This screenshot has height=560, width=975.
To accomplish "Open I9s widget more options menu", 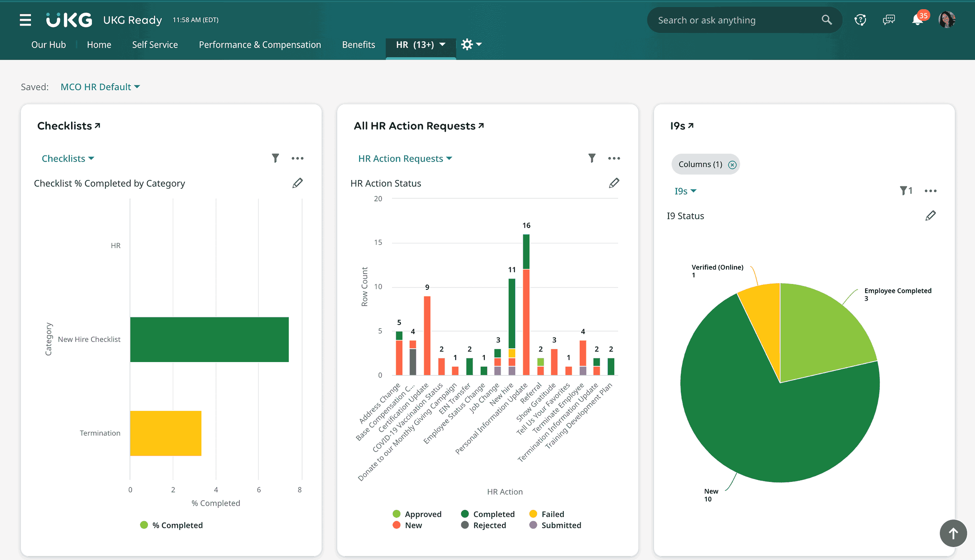I will [930, 191].
